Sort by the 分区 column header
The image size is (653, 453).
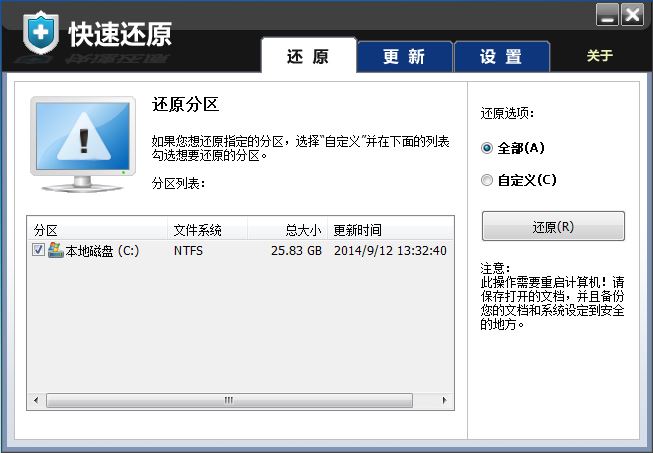coord(97,229)
